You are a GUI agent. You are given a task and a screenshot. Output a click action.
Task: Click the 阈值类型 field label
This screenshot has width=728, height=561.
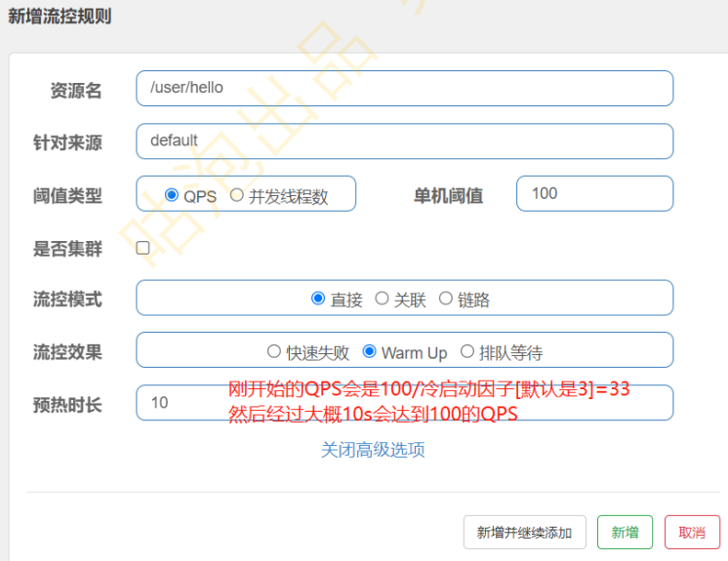click(67, 195)
